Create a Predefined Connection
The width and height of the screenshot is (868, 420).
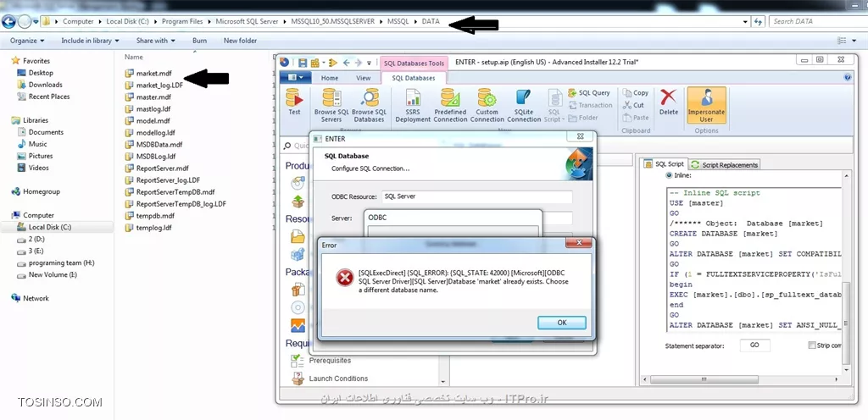point(450,106)
